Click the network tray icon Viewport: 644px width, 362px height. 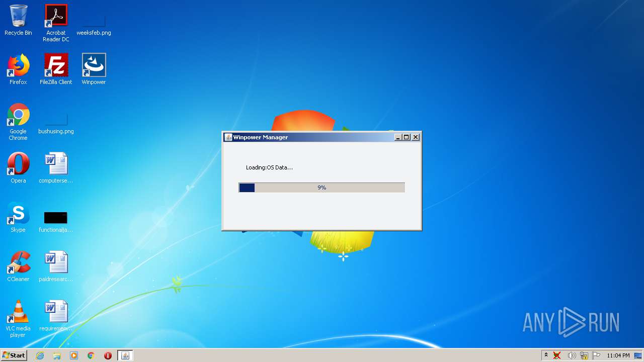[x=584, y=355]
